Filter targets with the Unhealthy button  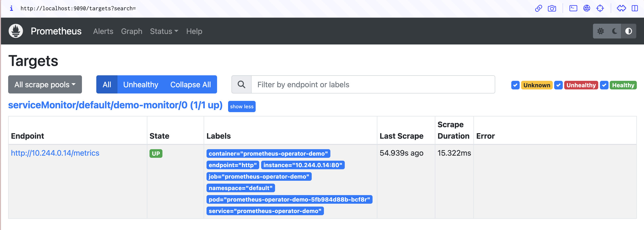(140, 85)
